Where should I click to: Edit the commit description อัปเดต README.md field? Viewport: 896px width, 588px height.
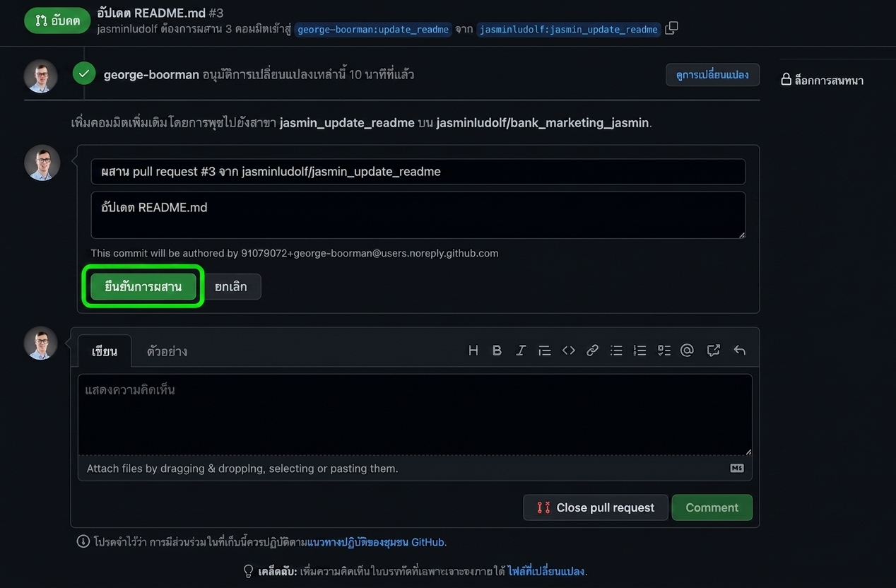(x=418, y=215)
